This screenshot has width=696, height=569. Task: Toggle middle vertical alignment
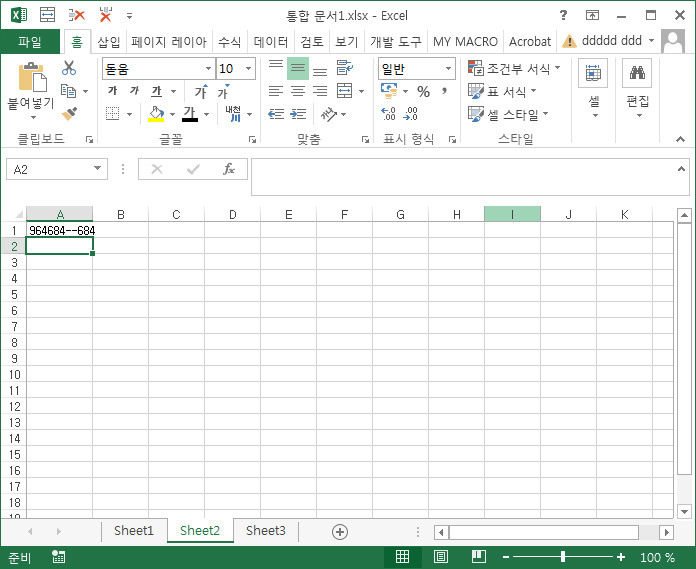pyautogui.click(x=298, y=68)
